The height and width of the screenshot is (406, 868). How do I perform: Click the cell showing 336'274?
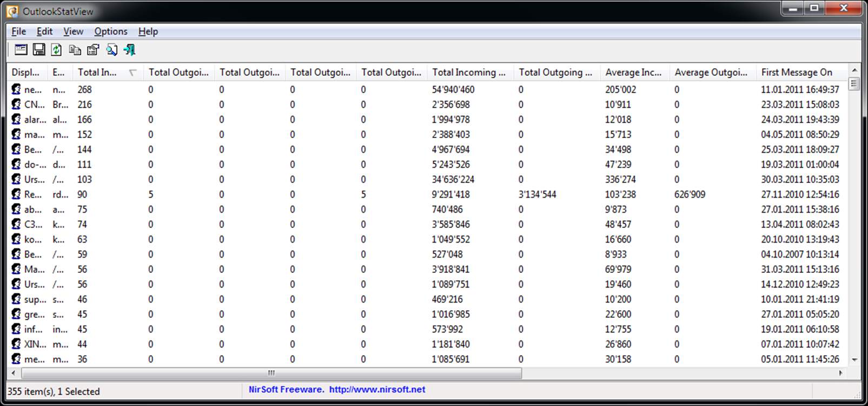pos(621,179)
